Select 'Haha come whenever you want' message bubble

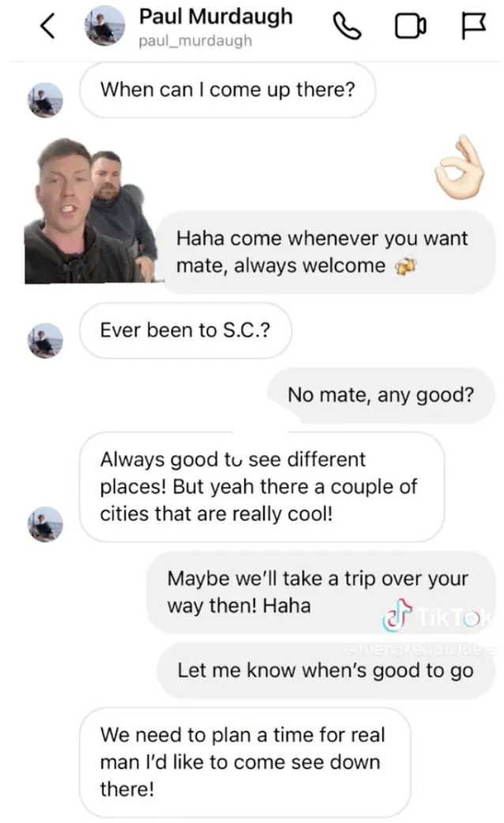(x=326, y=252)
